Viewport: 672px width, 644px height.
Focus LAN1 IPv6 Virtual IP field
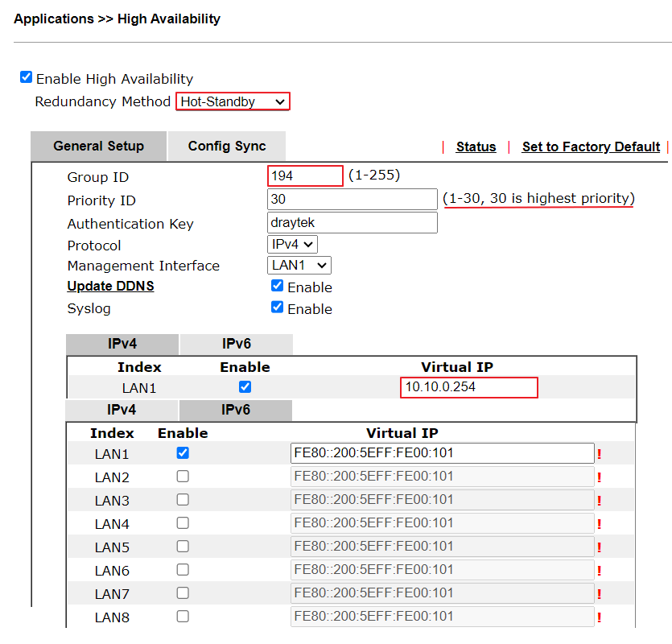point(443,453)
